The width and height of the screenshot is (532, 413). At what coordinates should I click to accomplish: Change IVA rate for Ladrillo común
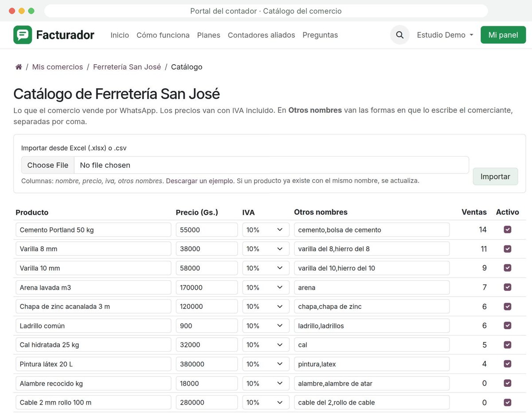(266, 326)
